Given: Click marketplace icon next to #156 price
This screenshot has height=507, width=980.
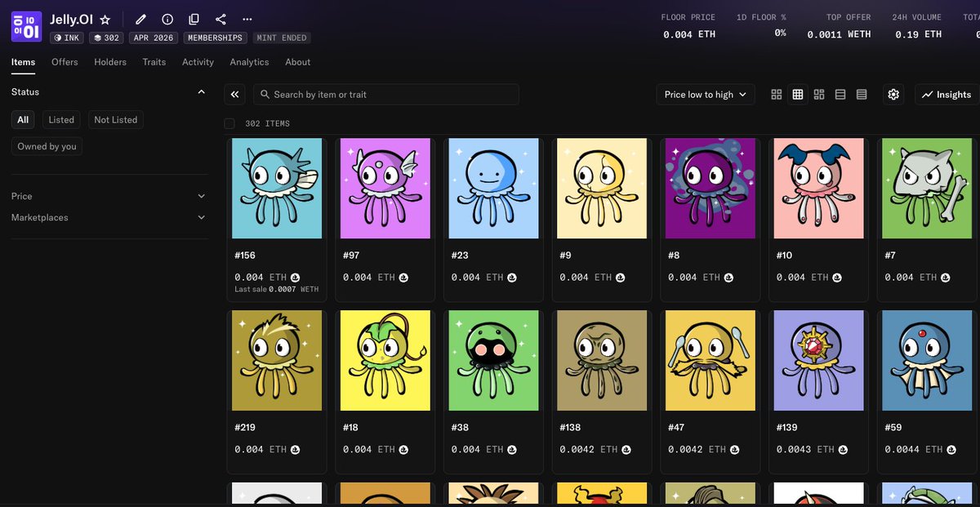Looking at the screenshot, I should point(295,278).
